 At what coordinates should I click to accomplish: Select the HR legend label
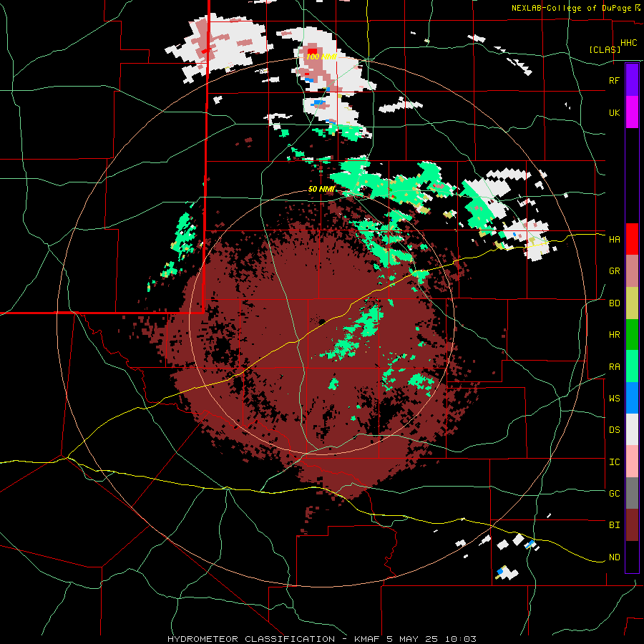pos(614,335)
